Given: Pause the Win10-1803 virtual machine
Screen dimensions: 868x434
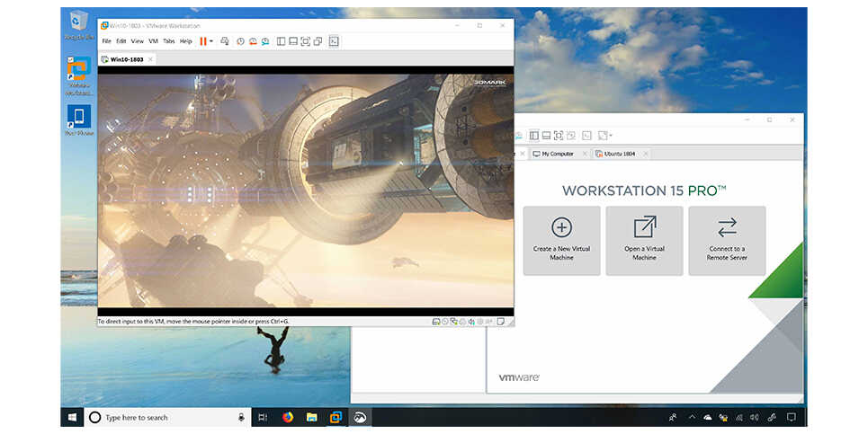Looking at the screenshot, I should pyautogui.click(x=203, y=41).
